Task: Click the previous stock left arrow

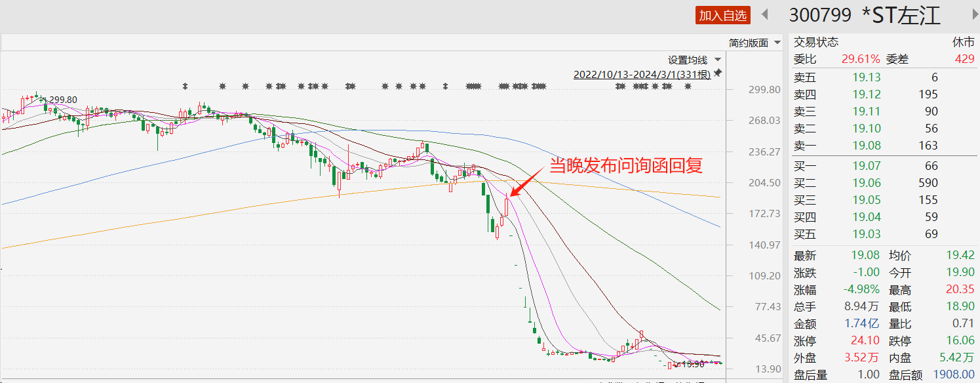Action: 764,14
